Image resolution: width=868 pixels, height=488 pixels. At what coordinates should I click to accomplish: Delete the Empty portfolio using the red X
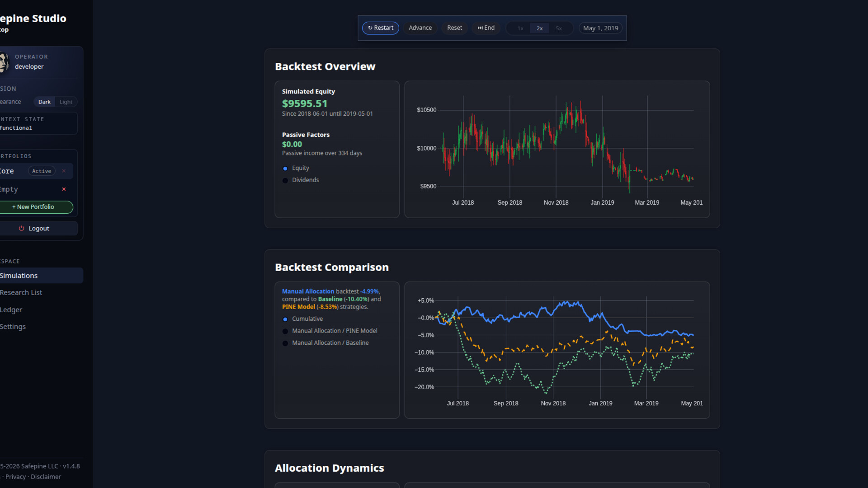point(64,189)
